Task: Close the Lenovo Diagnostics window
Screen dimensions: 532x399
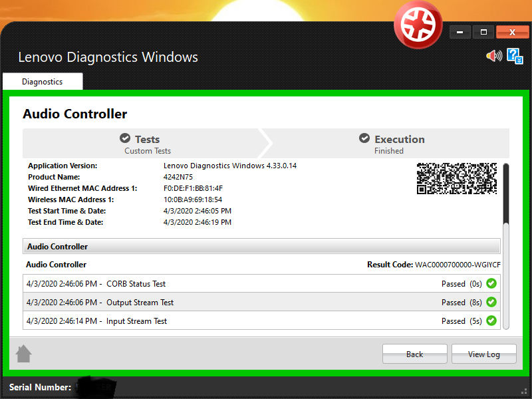Action: point(512,32)
